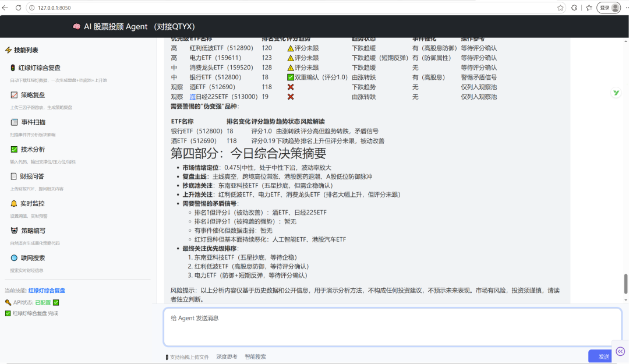Click the site info icon in address bar
The height and width of the screenshot is (364, 629).
click(x=31, y=8)
